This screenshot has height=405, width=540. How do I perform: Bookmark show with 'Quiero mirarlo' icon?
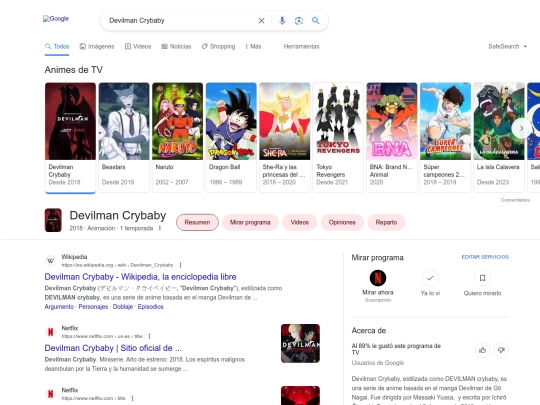click(482, 278)
